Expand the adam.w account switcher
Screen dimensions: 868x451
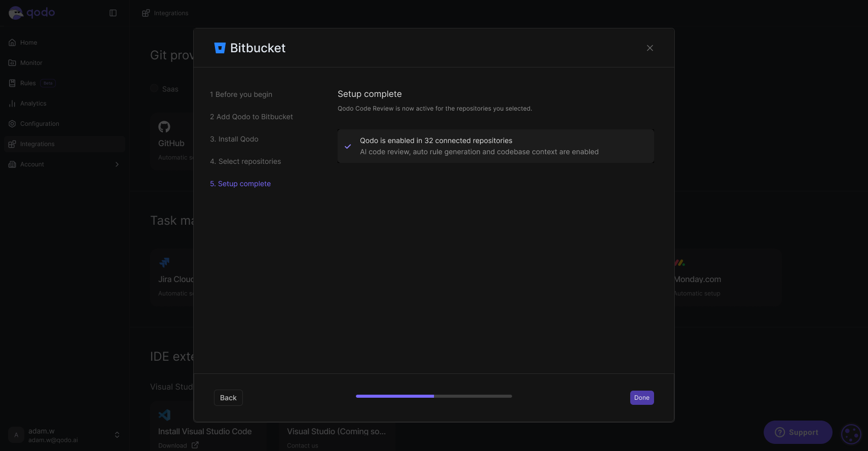(117, 435)
